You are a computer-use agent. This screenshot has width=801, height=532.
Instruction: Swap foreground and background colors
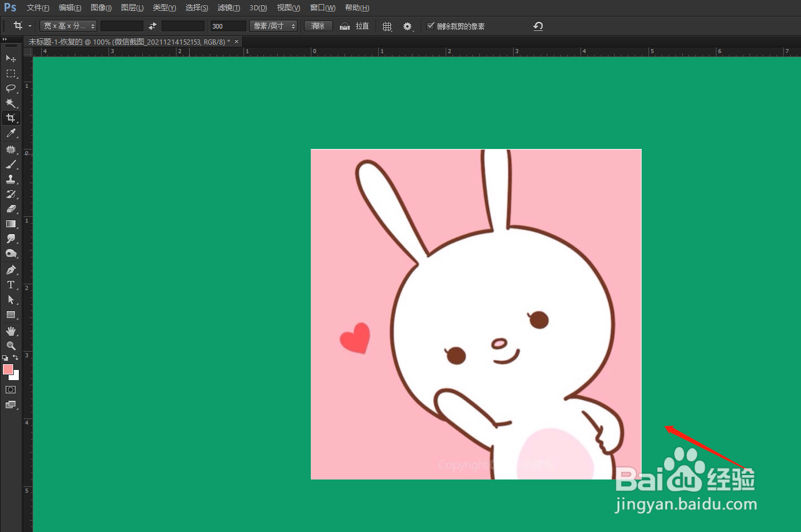click(x=15, y=357)
